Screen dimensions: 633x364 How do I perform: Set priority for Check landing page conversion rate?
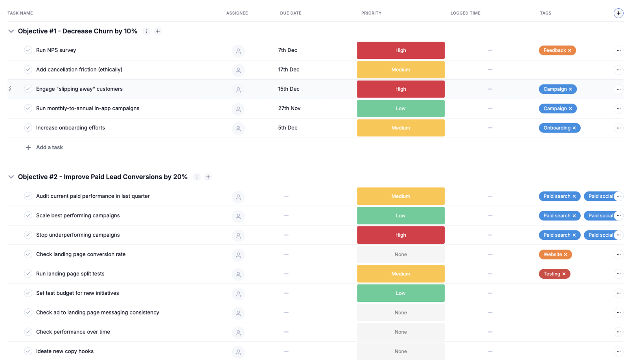point(401,254)
